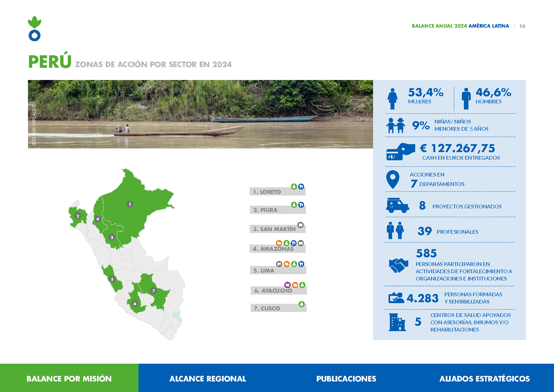Click the ambulance vehicle icon for proyectos
Viewport: 554px width, 392px height.
pos(397,206)
